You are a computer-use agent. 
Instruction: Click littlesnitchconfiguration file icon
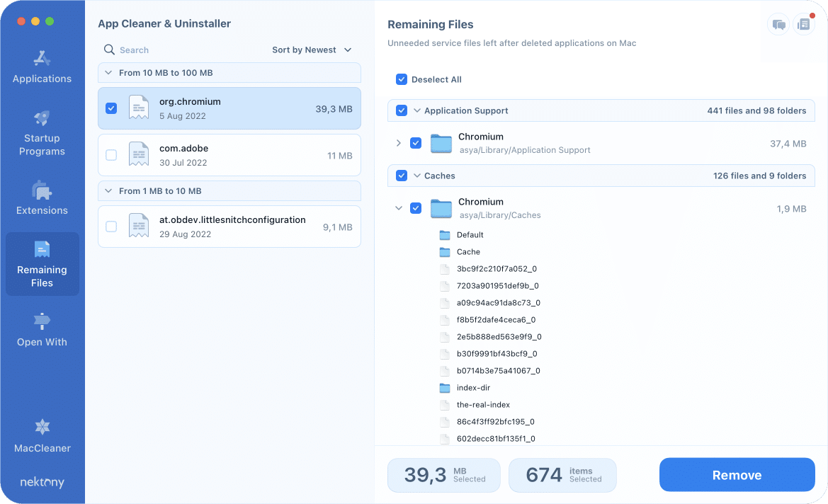point(139,227)
